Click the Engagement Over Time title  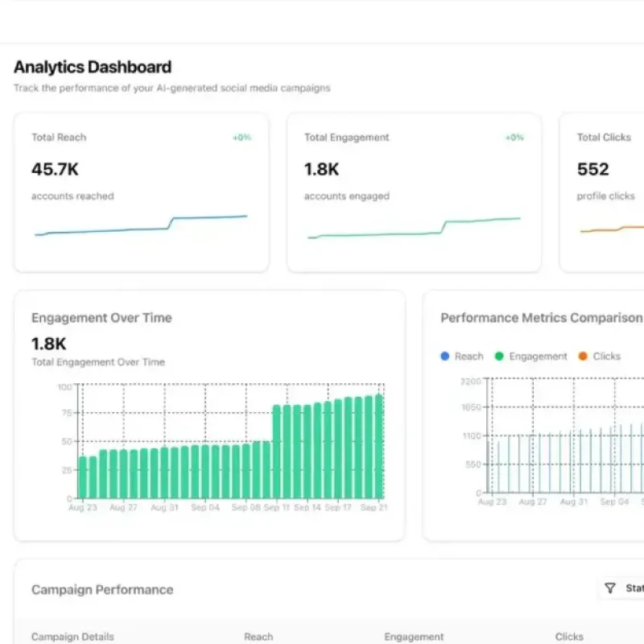point(101,317)
